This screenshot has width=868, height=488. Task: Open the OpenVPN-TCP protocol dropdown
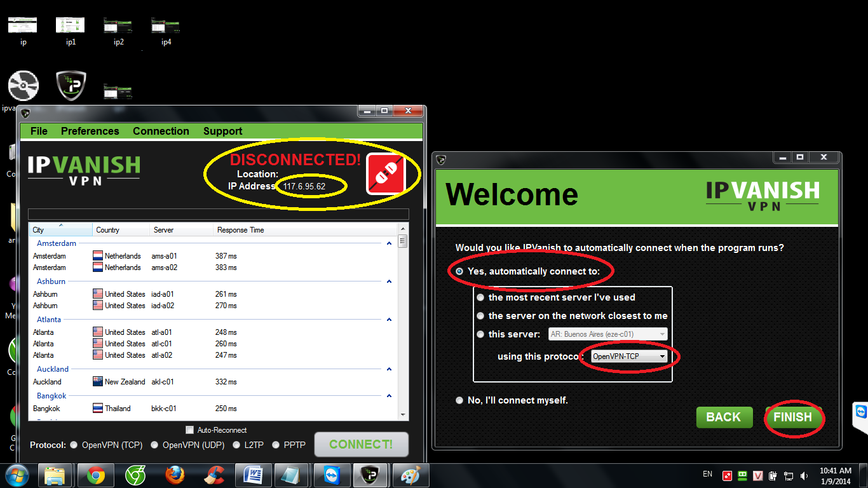point(629,356)
